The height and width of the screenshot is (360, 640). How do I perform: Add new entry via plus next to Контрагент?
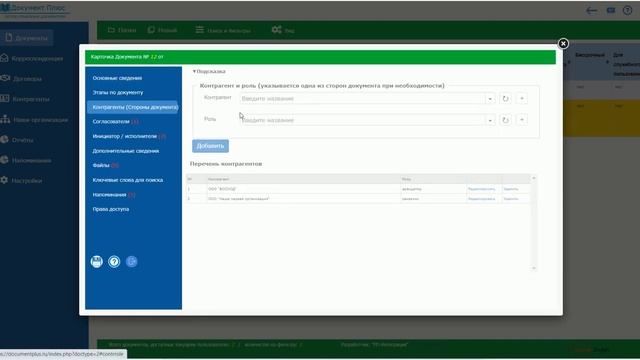pos(522,98)
